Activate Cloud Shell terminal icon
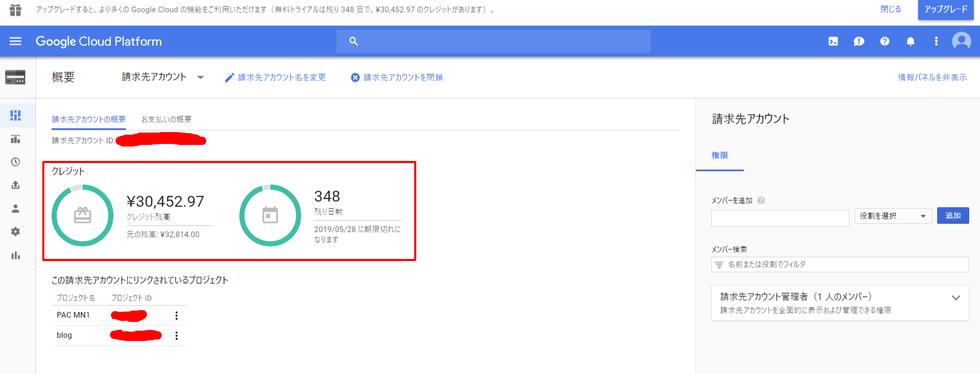Image resolution: width=980 pixels, height=374 pixels. (x=833, y=41)
